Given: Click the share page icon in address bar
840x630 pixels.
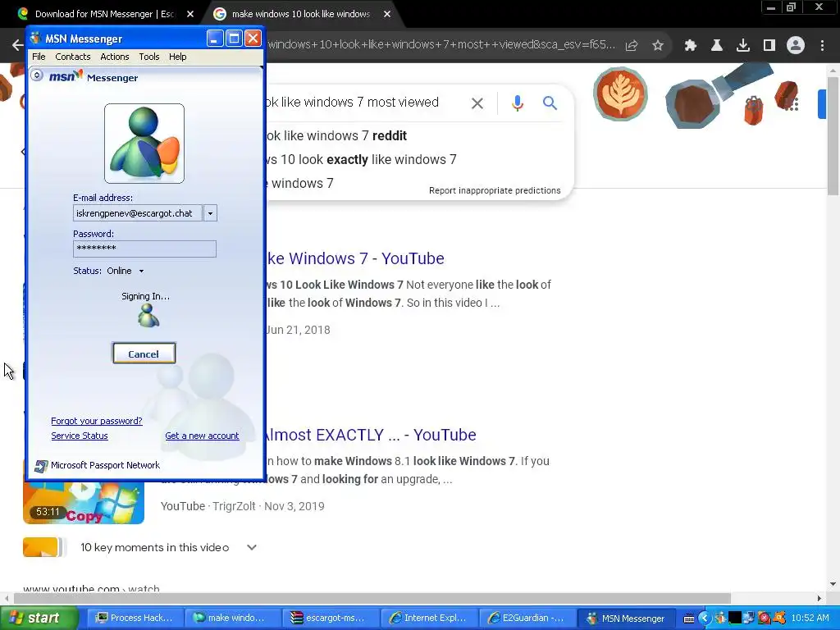Looking at the screenshot, I should pos(632,46).
